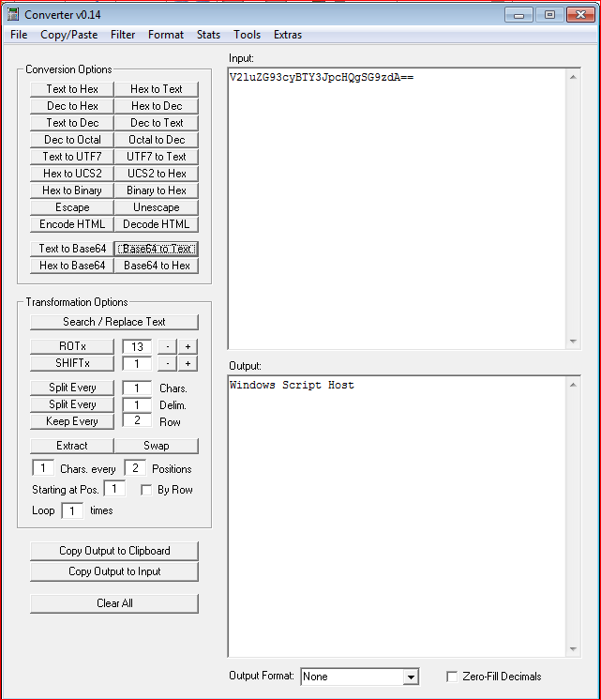This screenshot has width=601, height=700.
Task: Click Search / Replace Text button
Action: (114, 322)
